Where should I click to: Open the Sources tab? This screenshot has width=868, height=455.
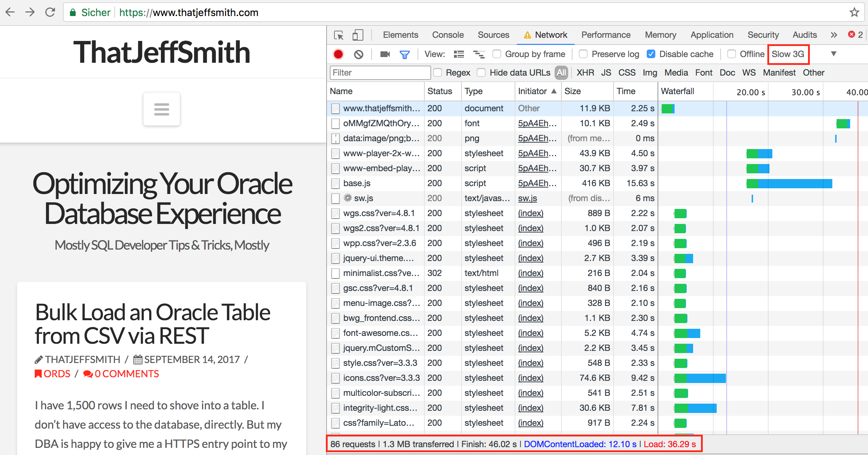pyautogui.click(x=494, y=35)
